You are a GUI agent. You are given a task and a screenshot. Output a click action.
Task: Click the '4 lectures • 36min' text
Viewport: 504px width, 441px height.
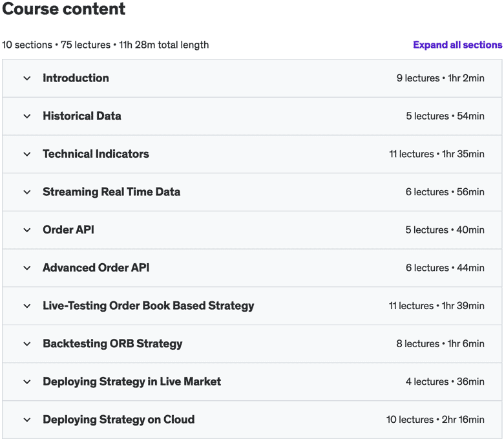pos(445,382)
